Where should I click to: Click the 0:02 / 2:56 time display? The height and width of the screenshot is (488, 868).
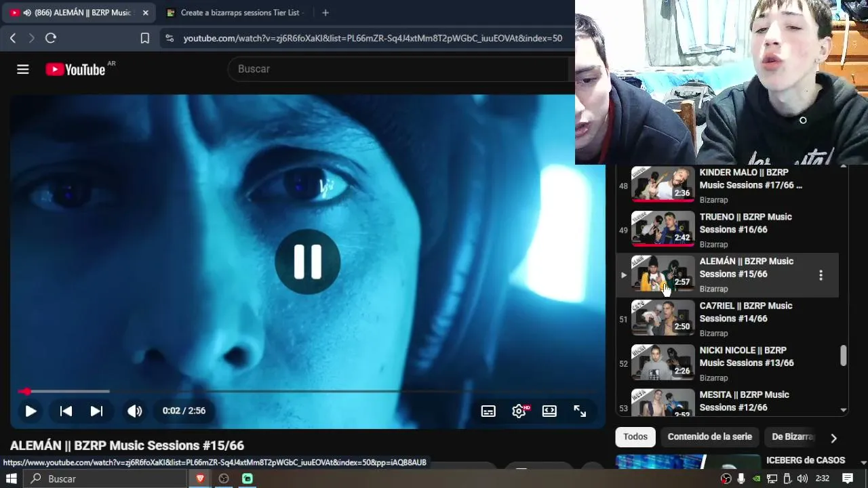(184, 411)
